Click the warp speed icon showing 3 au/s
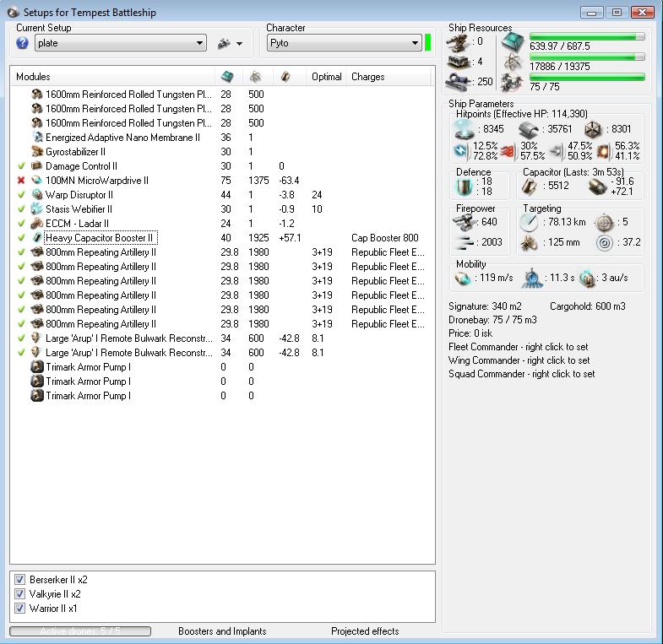Screen dimensions: 663x644 (587, 278)
